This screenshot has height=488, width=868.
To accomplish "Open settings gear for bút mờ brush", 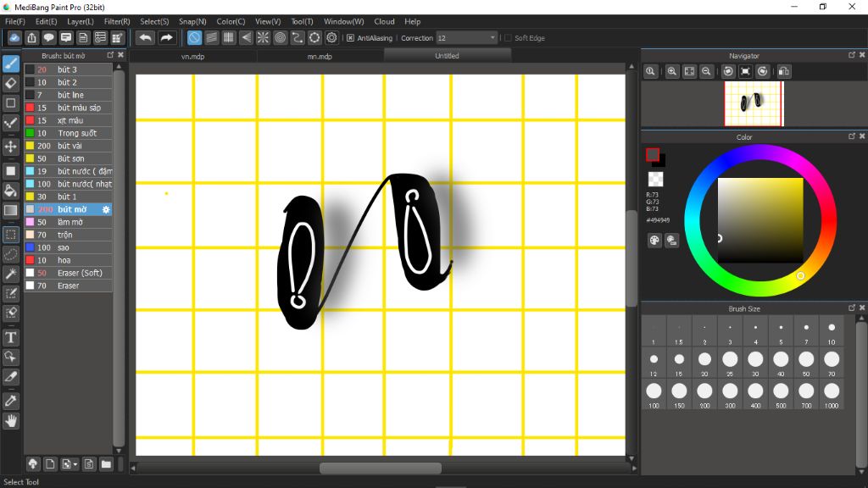I will pos(106,210).
